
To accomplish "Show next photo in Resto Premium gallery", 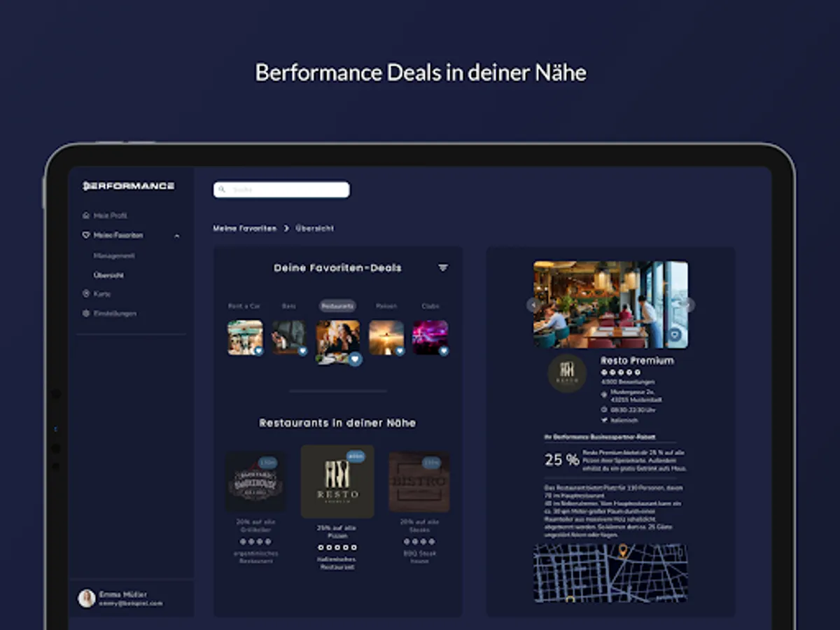I will pyautogui.click(x=688, y=305).
